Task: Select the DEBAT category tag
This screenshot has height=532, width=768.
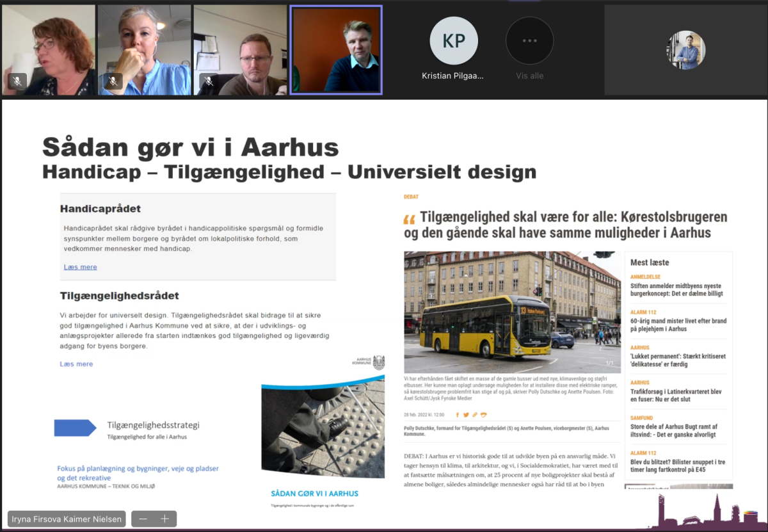Action: point(410,197)
